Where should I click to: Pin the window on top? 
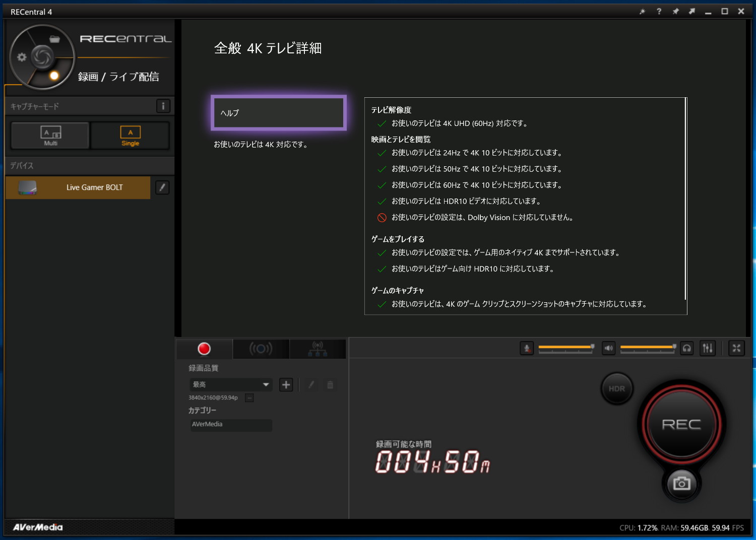[675, 12]
